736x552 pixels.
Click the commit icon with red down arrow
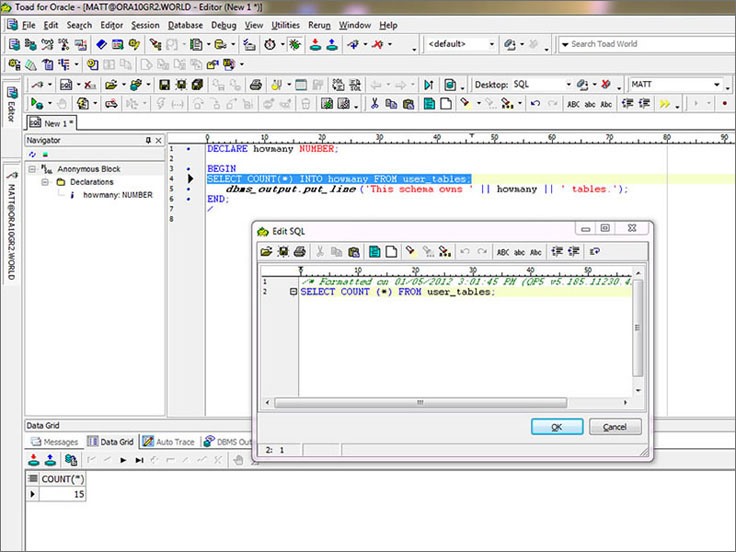[315, 45]
